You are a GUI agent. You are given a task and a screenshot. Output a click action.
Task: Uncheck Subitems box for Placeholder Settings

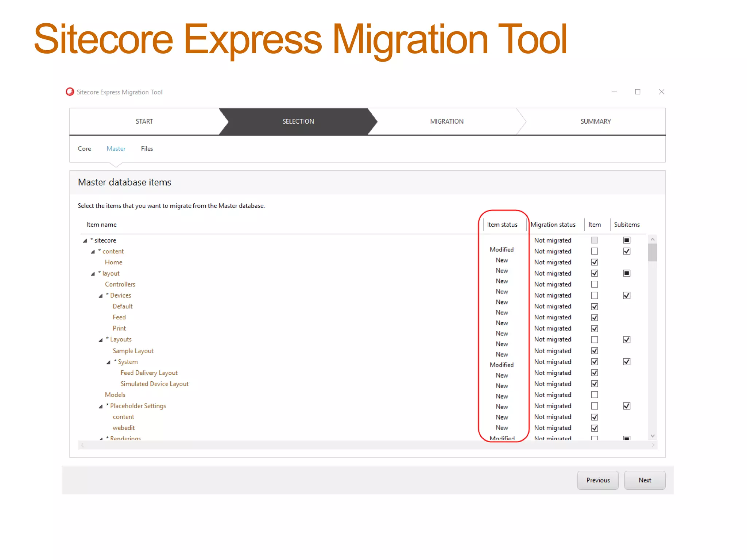(x=627, y=406)
